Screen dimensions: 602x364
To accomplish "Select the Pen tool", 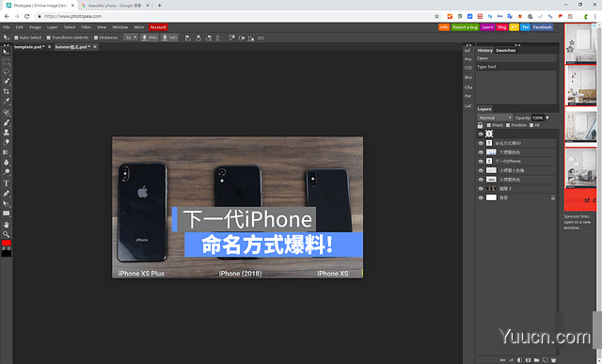I will pos(7,193).
